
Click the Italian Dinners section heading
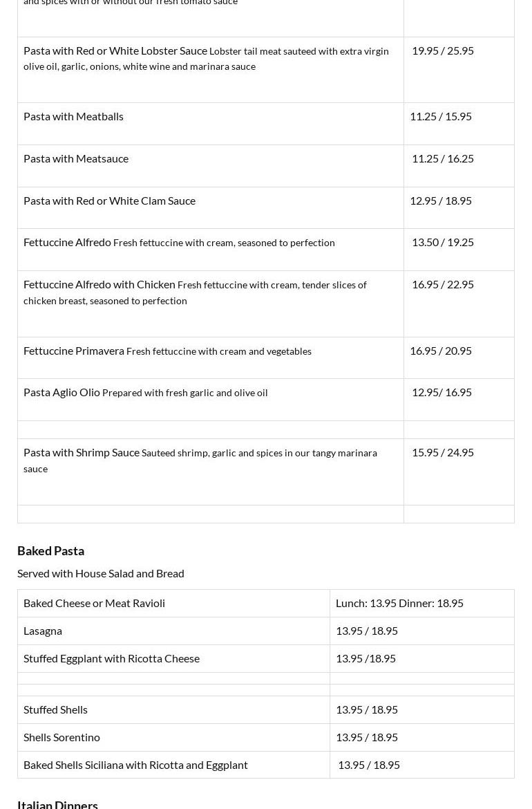57,804
